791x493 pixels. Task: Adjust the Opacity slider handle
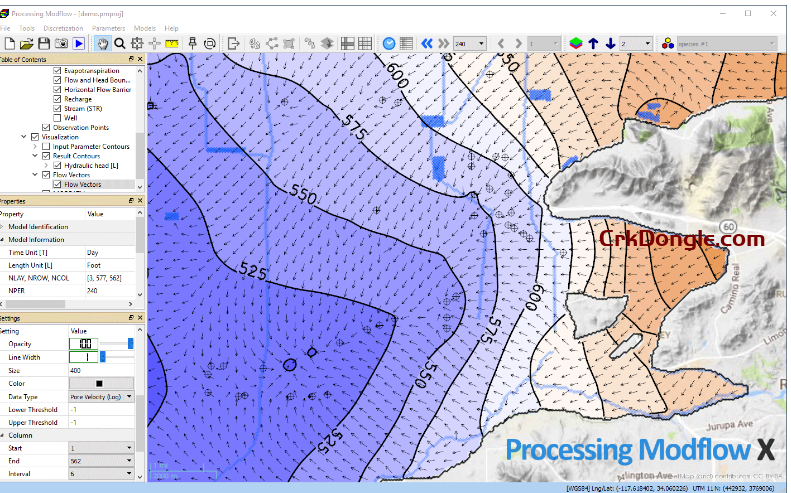[x=131, y=344]
